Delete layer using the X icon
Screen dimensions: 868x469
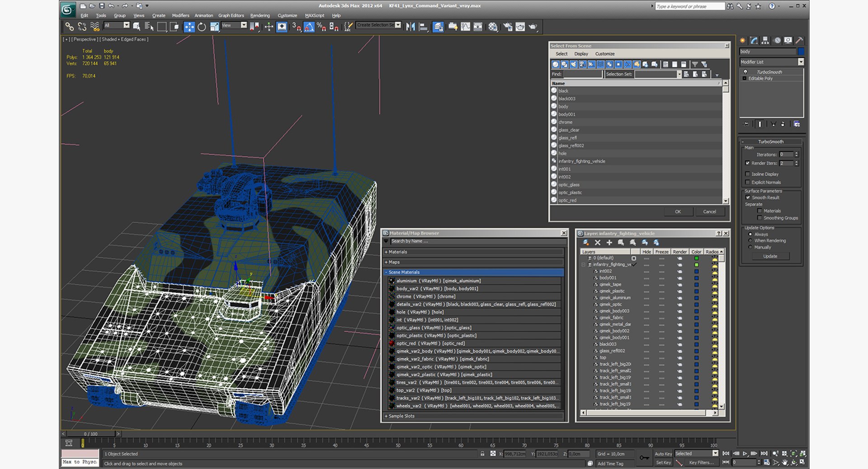pos(597,243)
